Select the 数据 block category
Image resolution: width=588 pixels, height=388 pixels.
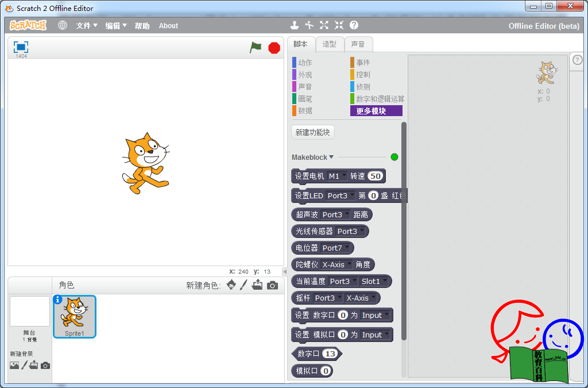[x=302, y=111]
